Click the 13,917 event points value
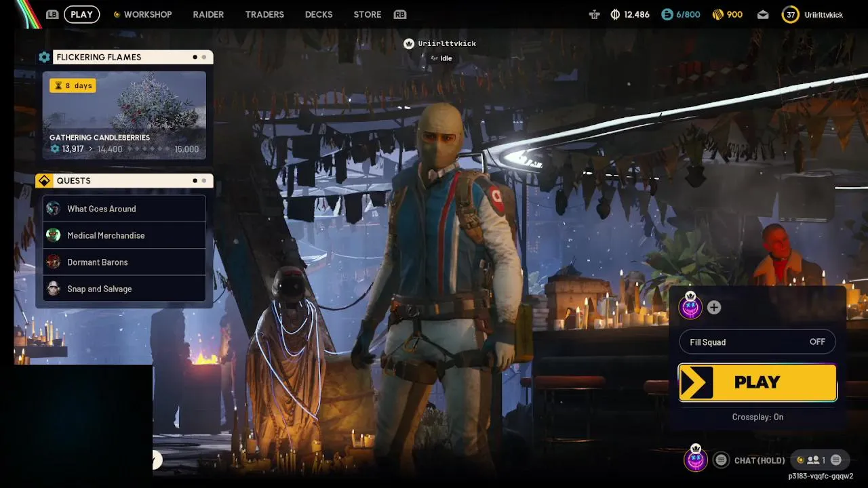Viewport: 868px width, 488px height. 73,149
